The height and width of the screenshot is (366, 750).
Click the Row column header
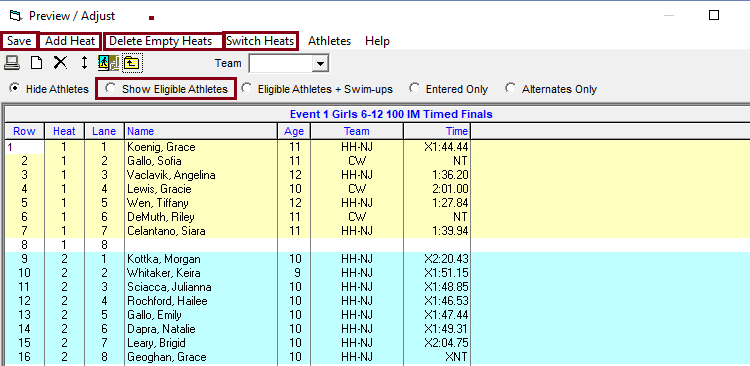24,131
